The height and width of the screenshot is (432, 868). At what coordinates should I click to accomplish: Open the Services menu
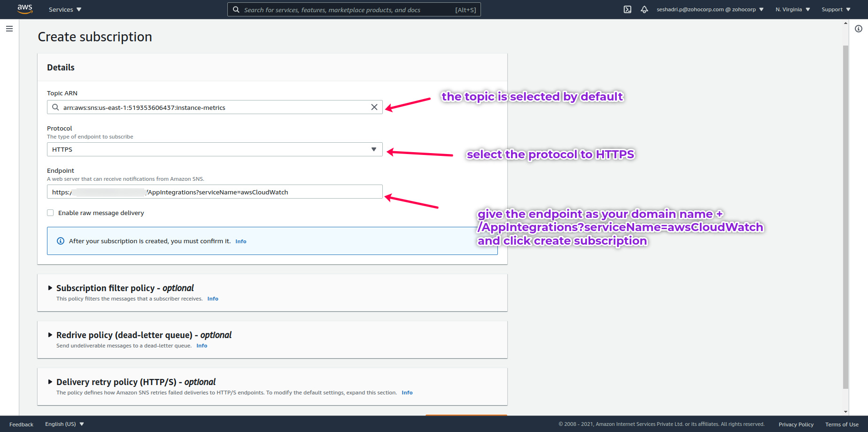pos(65,9)
